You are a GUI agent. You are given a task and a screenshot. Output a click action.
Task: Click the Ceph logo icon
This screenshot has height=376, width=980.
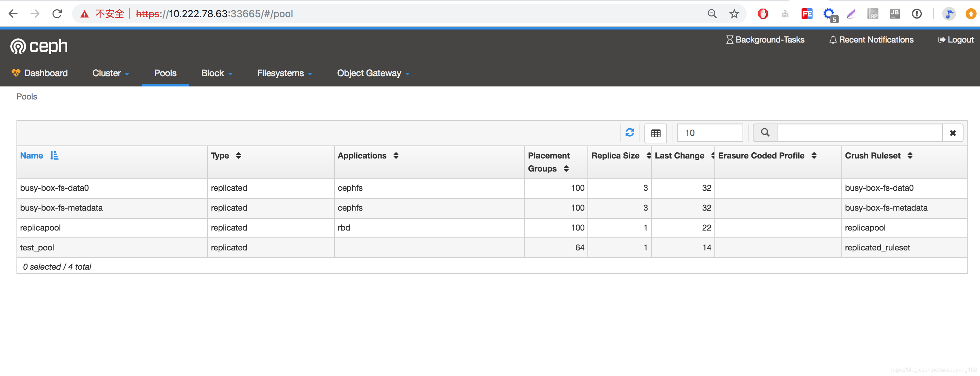[x=17, y=46]
